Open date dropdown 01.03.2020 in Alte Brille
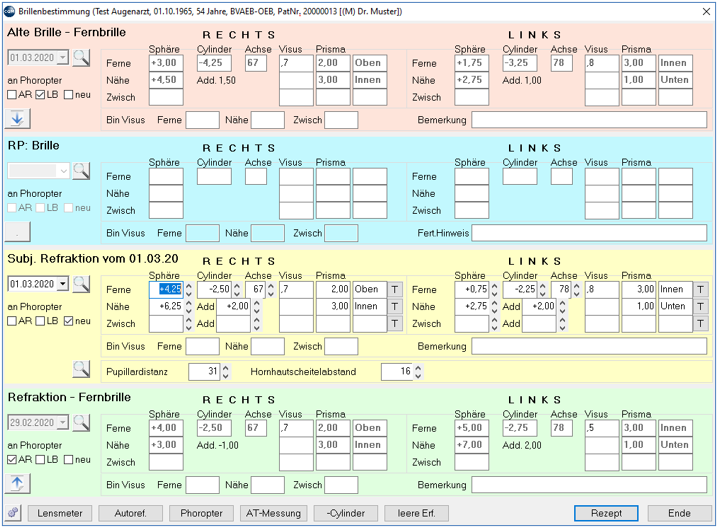This screenshot has width=718, height=528. [63, 58]
